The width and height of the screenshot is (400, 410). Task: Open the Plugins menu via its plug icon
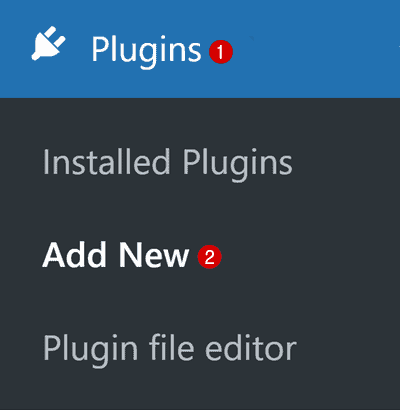click(49, 43)
